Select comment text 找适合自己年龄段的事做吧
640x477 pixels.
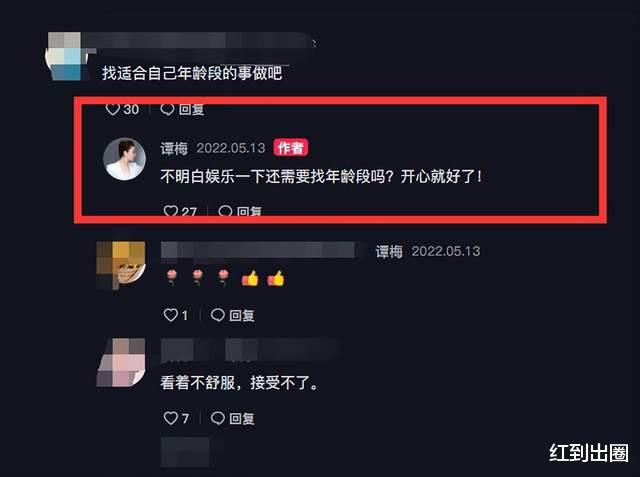click(x=192, y=73)
